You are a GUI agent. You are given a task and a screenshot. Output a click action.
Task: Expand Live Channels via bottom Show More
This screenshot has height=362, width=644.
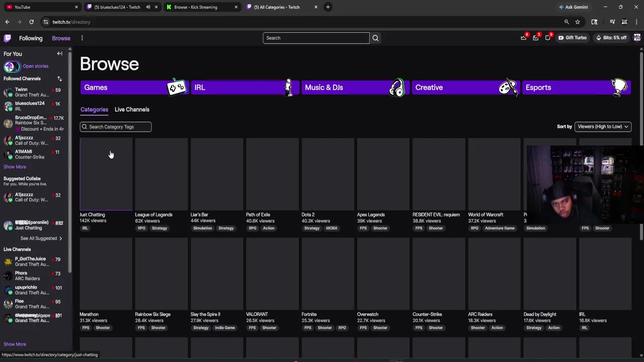(15, 344)
